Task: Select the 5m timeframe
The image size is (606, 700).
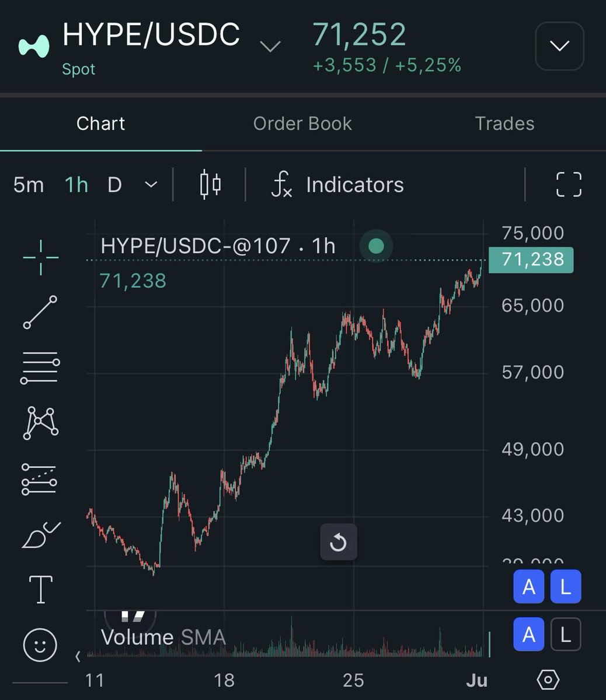Action: coord(29,185)
